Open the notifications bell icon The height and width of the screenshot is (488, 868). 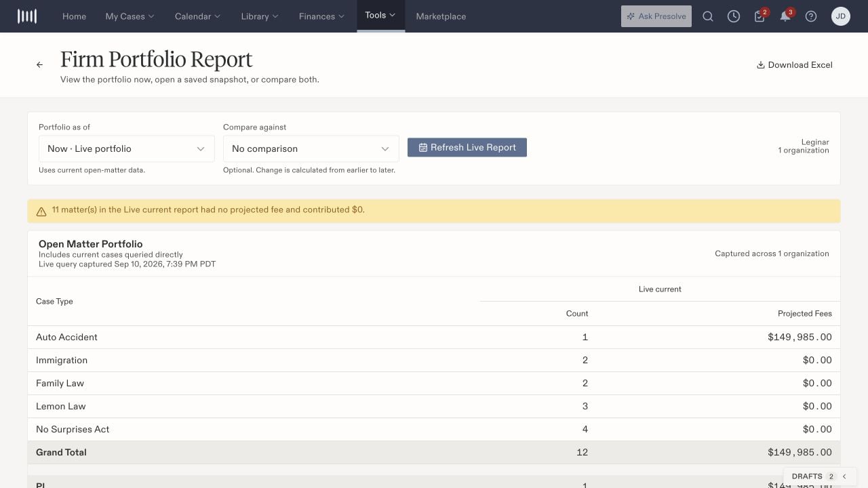click(x=785, y=16)
